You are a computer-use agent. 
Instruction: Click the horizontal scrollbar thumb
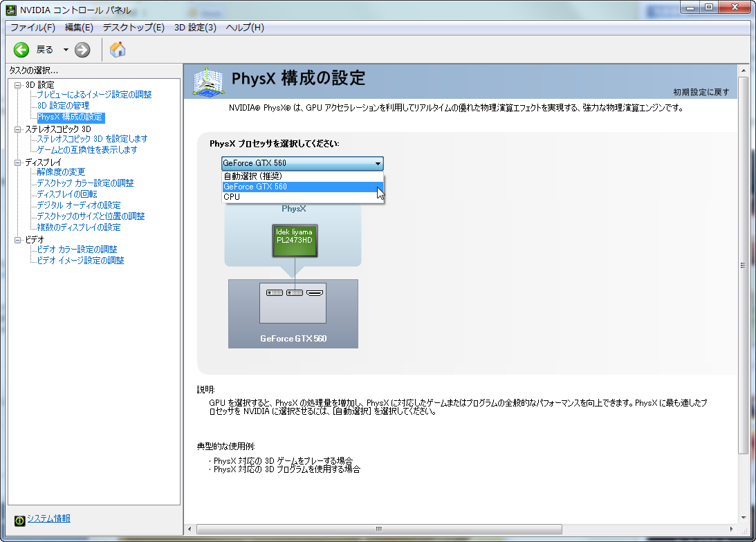[379, 529]
